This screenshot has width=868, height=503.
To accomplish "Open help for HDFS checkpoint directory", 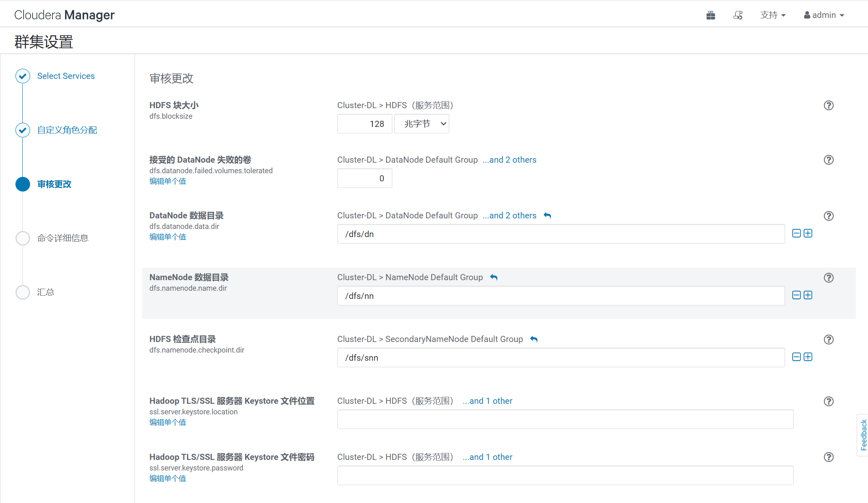I will (x=828, y=340).
